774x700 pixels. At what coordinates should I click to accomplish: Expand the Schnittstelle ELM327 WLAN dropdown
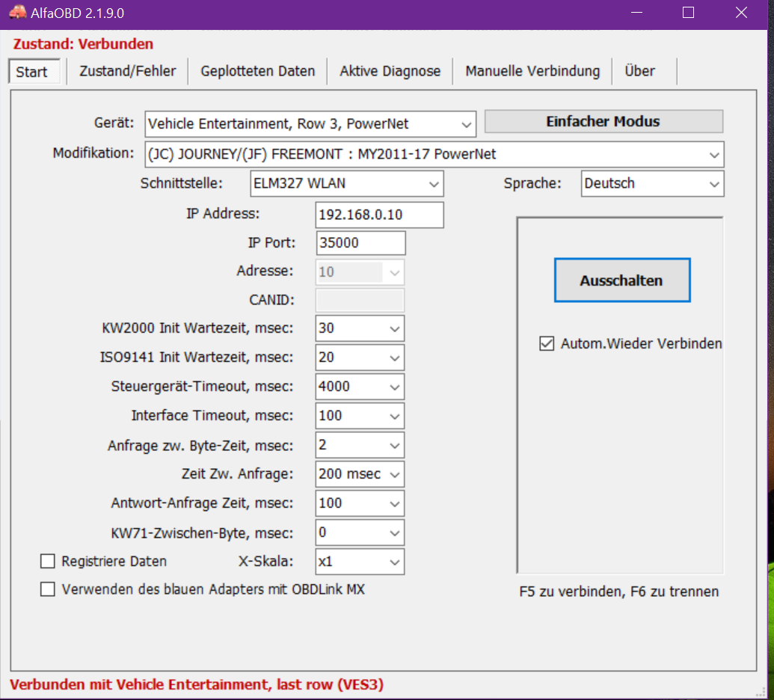433,184
